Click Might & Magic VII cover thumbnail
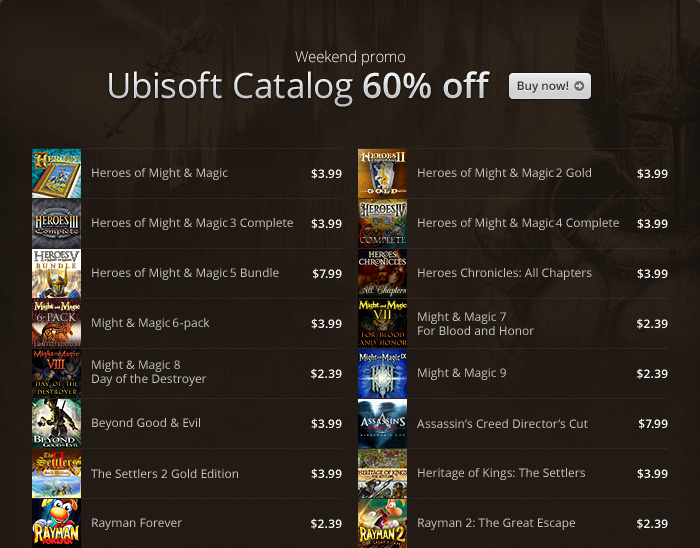 [383, 324]
